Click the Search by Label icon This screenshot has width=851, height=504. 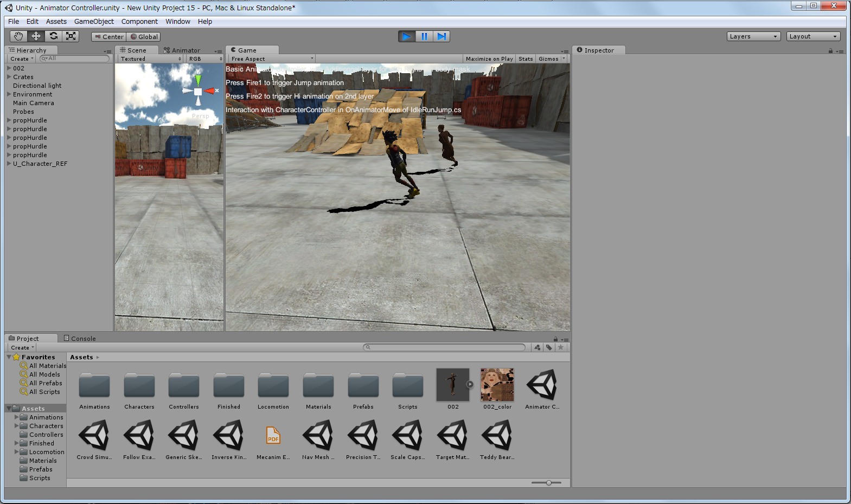coord(549,347)
